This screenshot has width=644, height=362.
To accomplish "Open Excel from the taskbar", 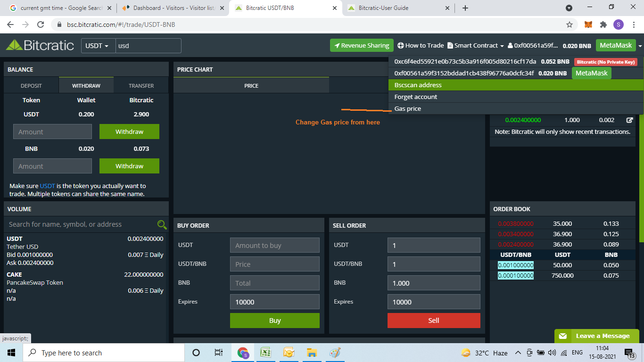I will (265, 353).
